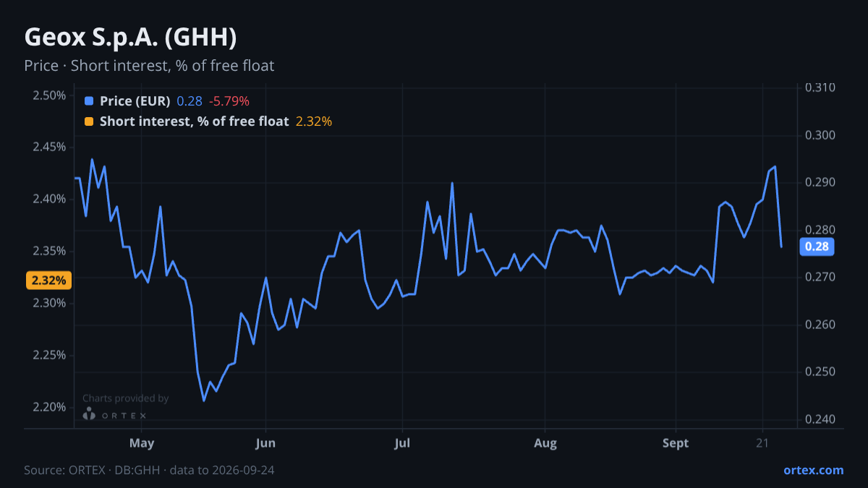868x488 pixels.
Task: Click the May label on time axis
Action: click(142, 443)
